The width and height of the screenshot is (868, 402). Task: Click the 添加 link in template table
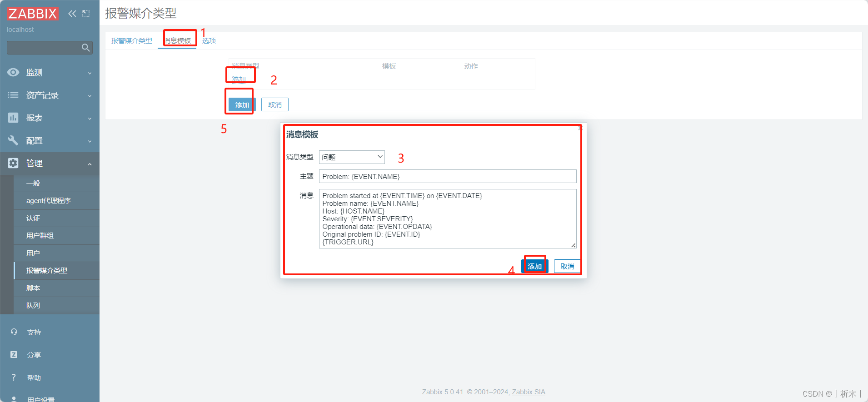[x=239, y=79]
